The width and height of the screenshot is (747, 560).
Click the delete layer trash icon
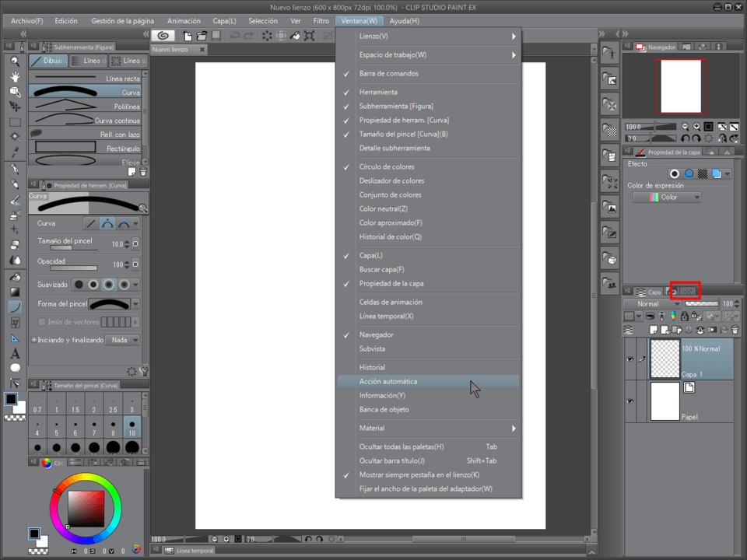[x=735, y=330]
